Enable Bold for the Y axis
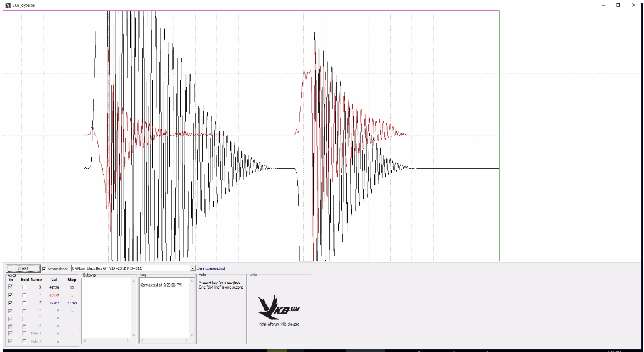644x352 pixels. pos(25,295)
